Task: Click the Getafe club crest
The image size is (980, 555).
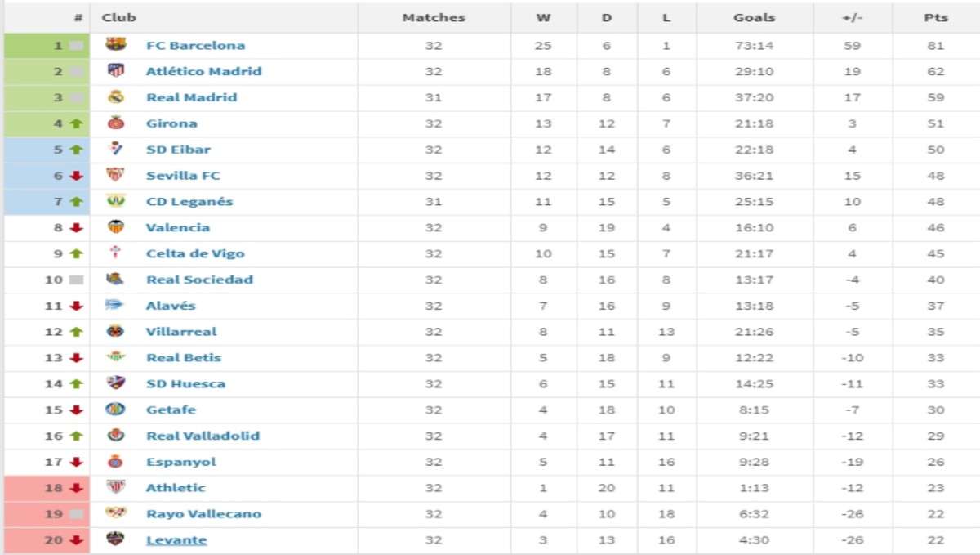Action: tap(116, 410)
